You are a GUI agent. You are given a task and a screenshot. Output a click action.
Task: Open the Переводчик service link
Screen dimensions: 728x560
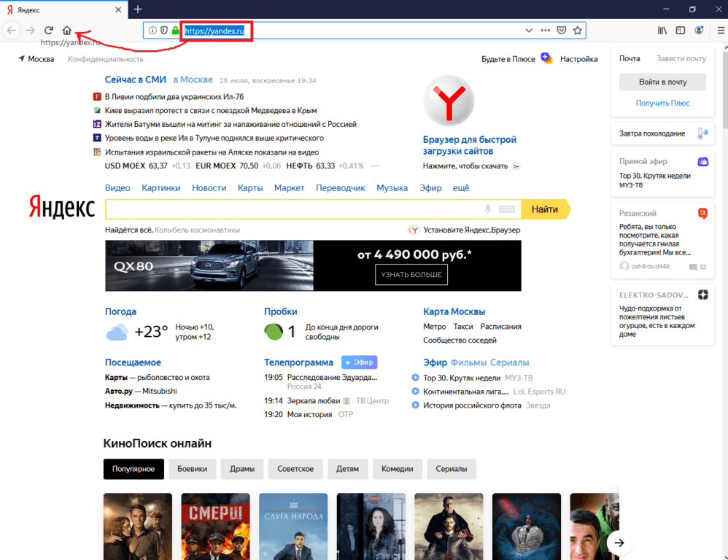341,188
